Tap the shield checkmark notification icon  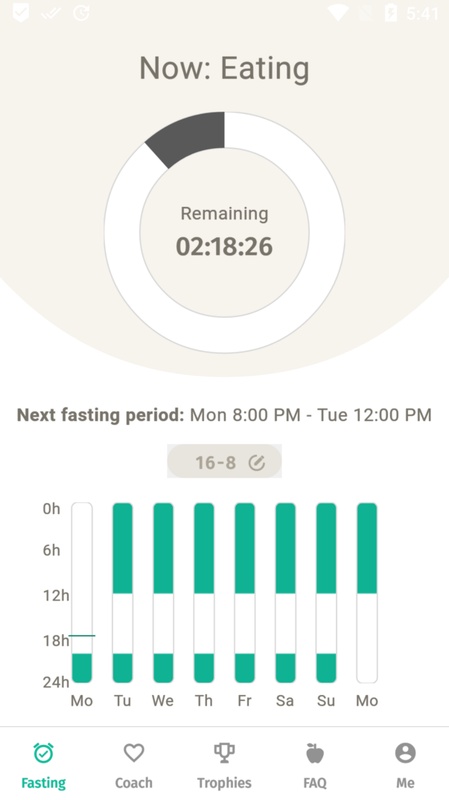coord(21,13)
